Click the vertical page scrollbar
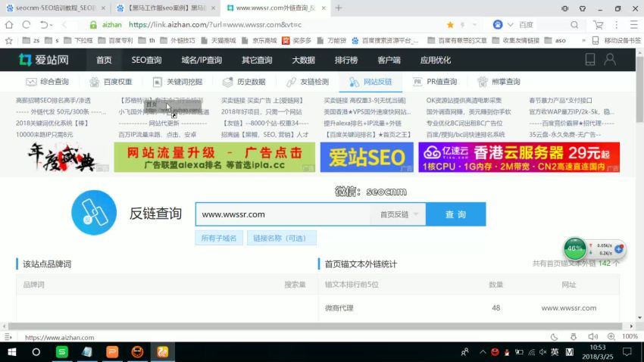Image resolution: width=644 pixels, height=362 pixels. (x=639, y=89)
